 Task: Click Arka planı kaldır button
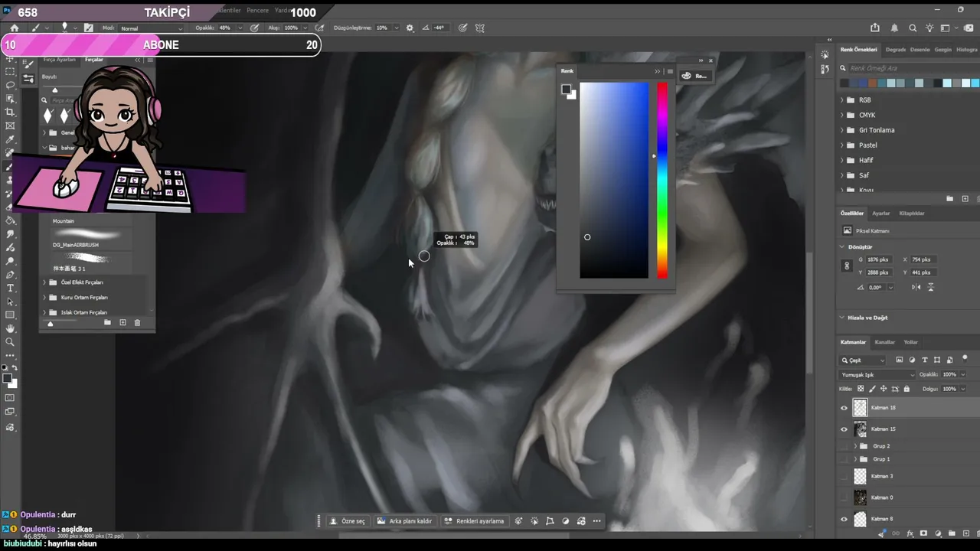tap(405, 521)
